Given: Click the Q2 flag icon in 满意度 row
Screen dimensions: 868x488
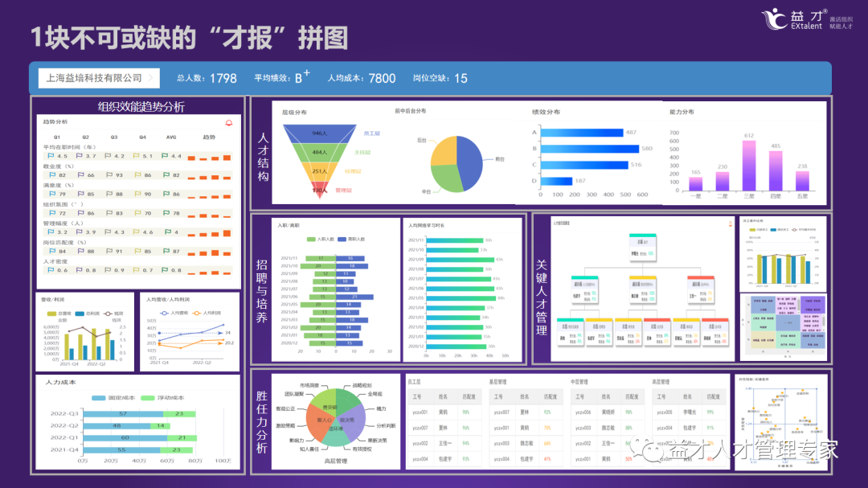Looking at the screenshot, I should [x=81, y=194].
